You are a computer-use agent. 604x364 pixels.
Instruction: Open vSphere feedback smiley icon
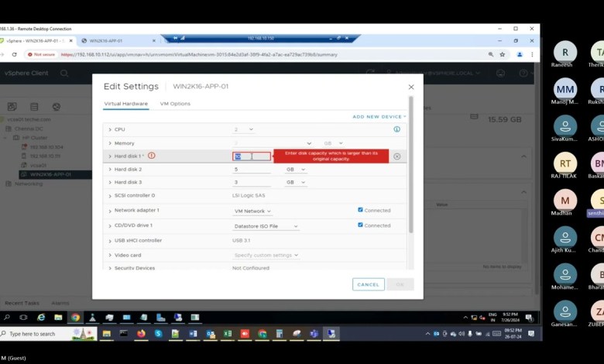click(500, 73)
